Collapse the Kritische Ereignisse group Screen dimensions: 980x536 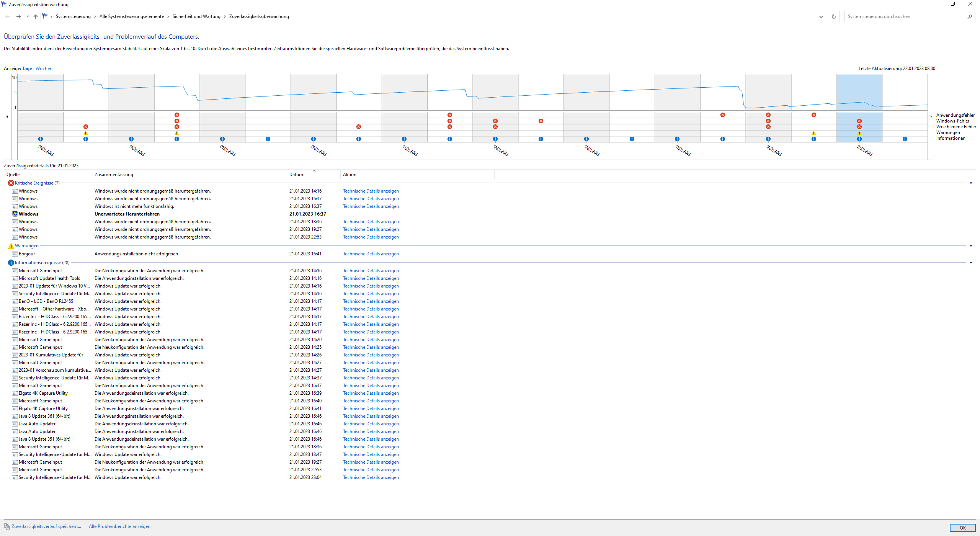pos(971,183)
